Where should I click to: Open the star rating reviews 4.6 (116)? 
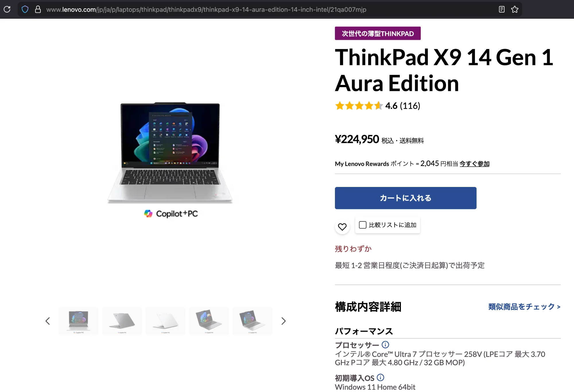[377, 106]
